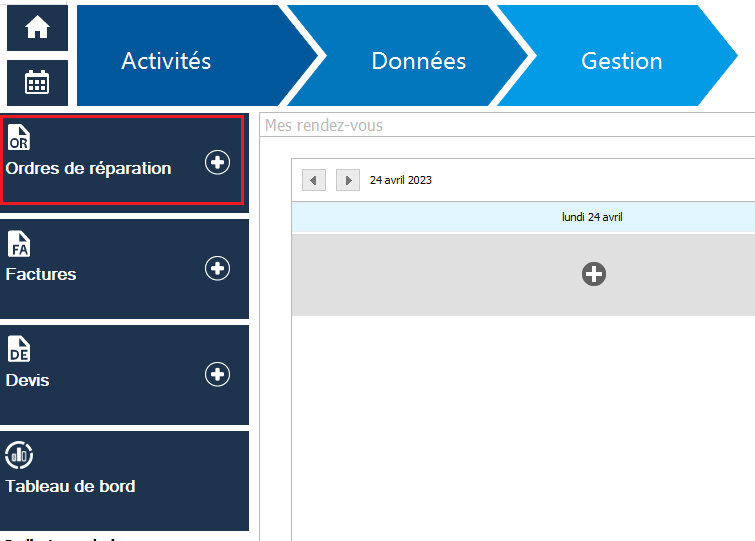Go to previous day arrow
The image size is (755, 541).
click(314, 180)
